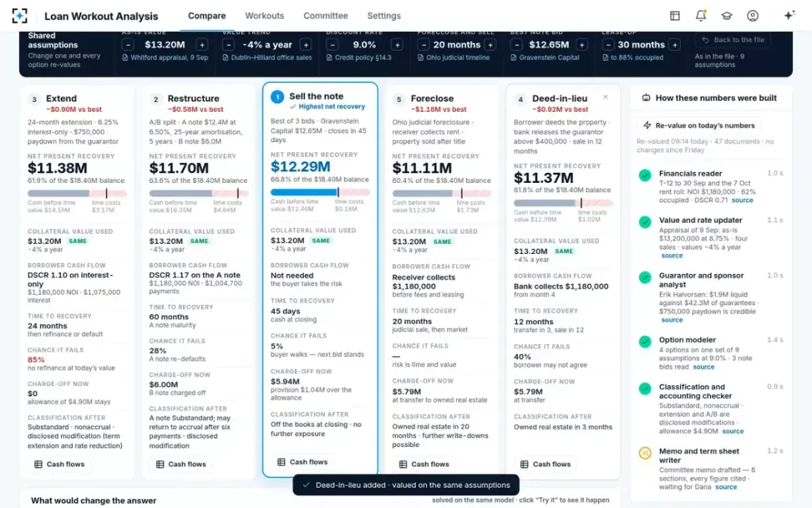This screenshot has width=812, height=508.
Task: Open Ohio judicial timeline source document
Action: pos(453,58)
